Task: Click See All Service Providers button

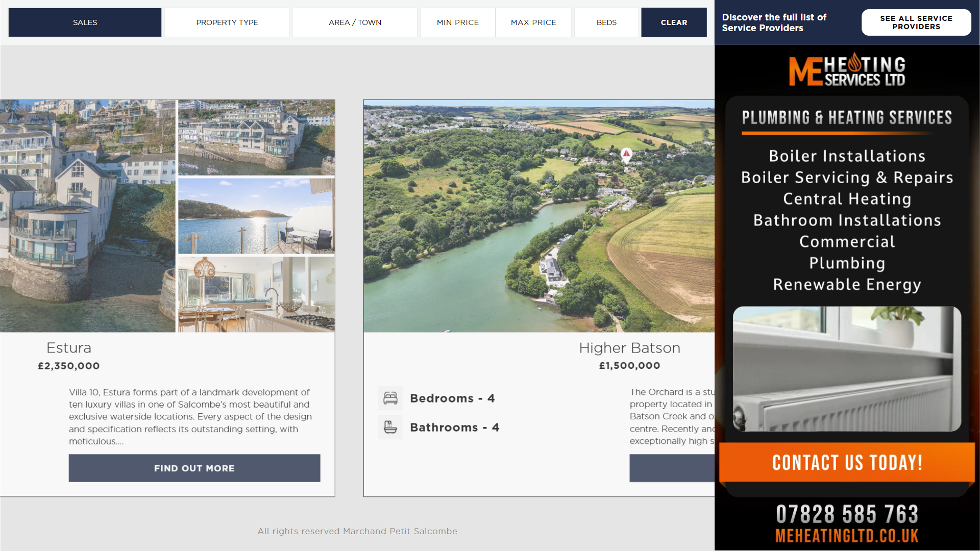Action: 916,22
